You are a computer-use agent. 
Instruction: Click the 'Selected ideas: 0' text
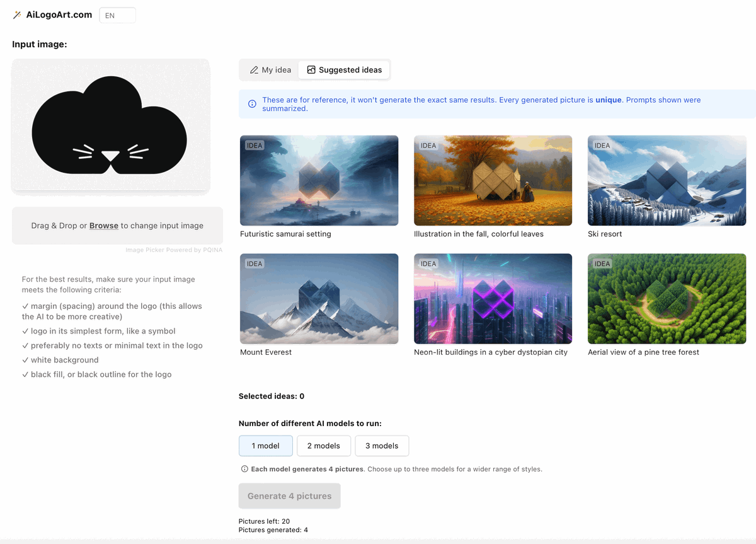[x=272, y=396]
